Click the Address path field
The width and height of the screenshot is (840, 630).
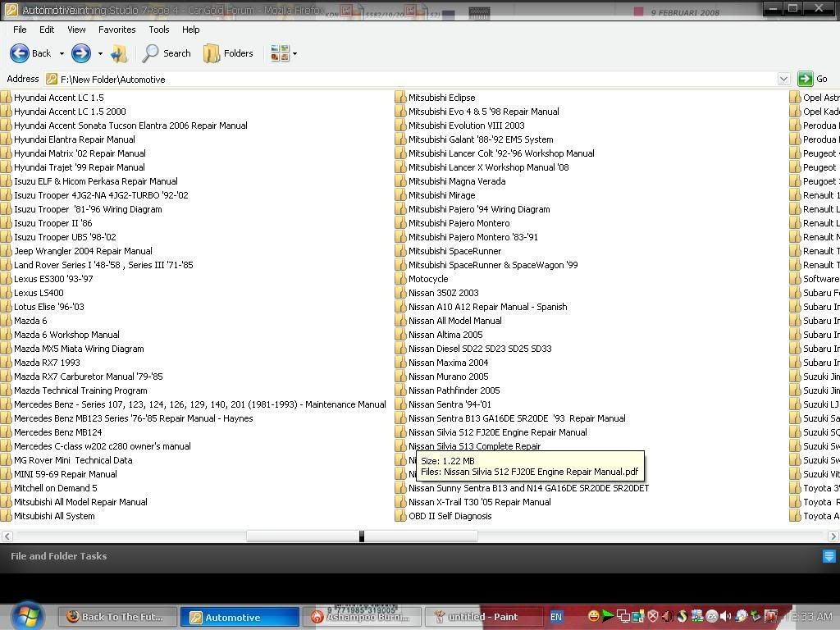[411, 80]
